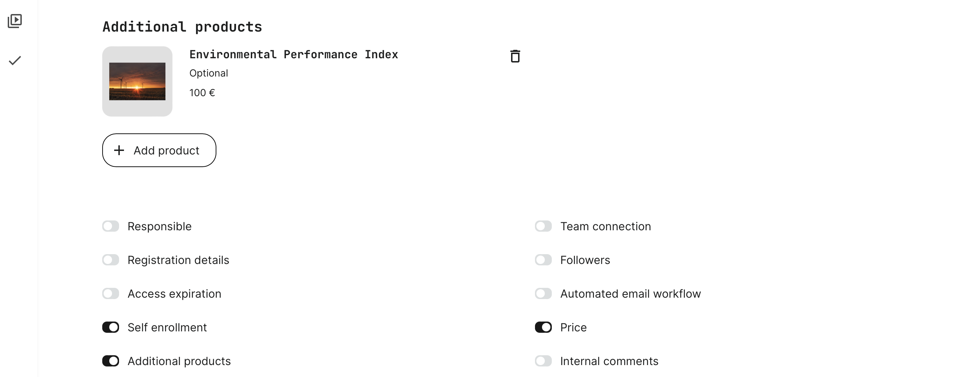The width and height of the screenshot is (980, 377).
Task: Click the 100 € price text
Action: point(202,93)
